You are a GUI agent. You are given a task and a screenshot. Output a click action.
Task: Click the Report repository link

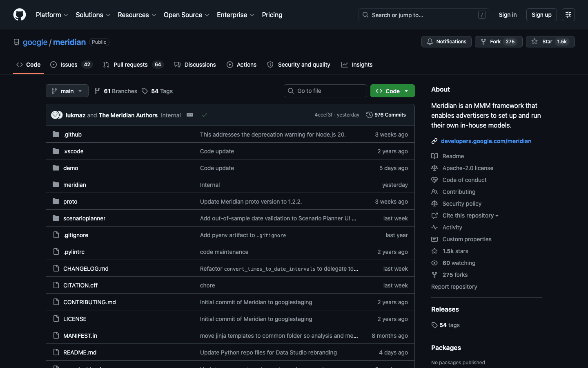click(x=454, y=287)
